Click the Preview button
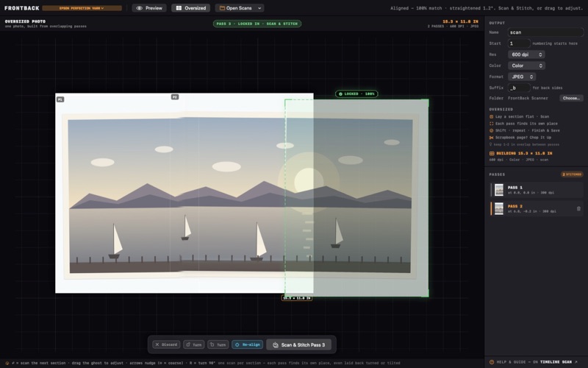The image size is (588, 368). [149, 8]
